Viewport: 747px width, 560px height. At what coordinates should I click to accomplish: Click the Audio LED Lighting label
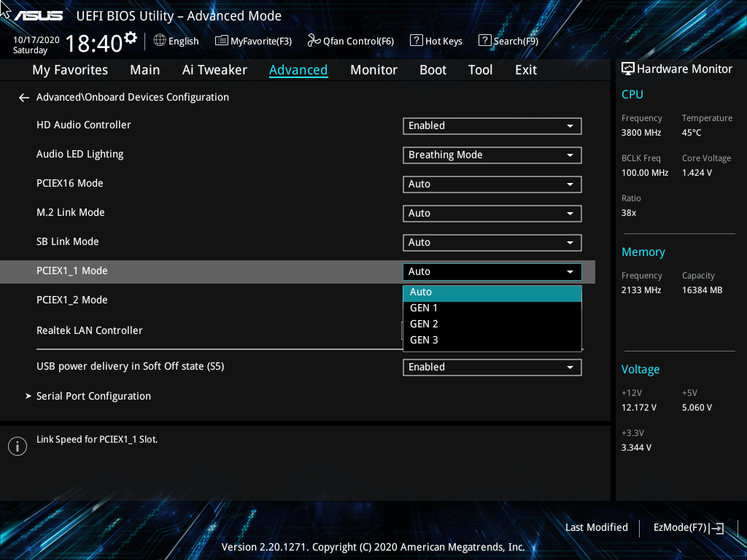click(80, 155)
